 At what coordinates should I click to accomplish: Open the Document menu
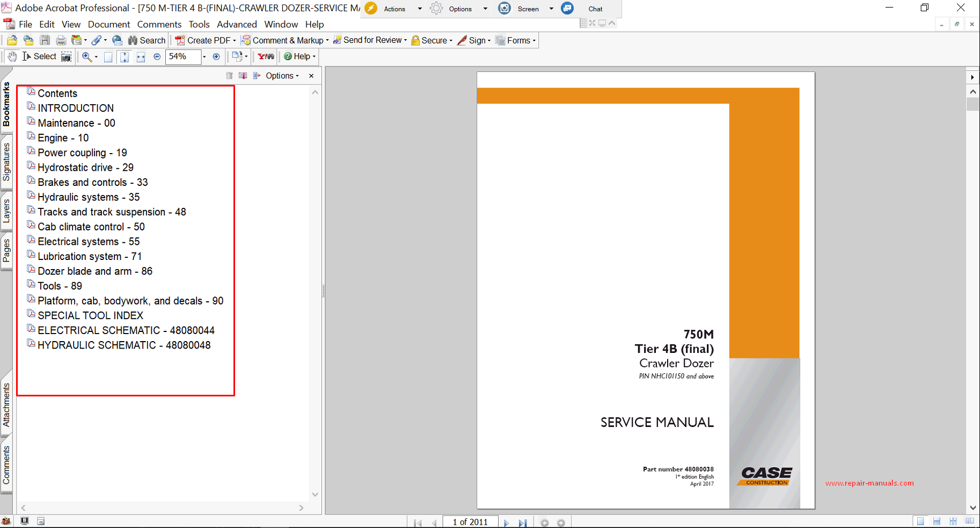pos(109,24)
